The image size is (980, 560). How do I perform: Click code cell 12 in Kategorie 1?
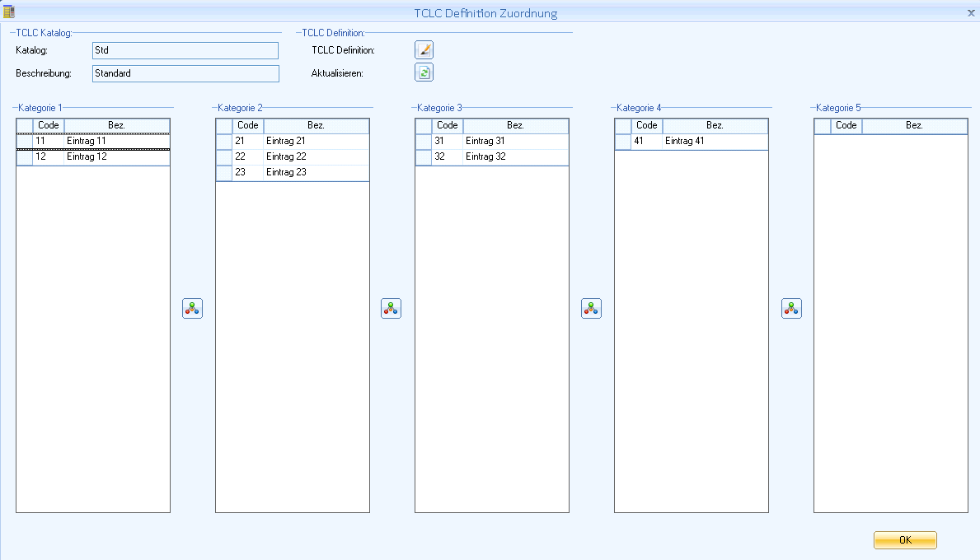pos(48,156)
